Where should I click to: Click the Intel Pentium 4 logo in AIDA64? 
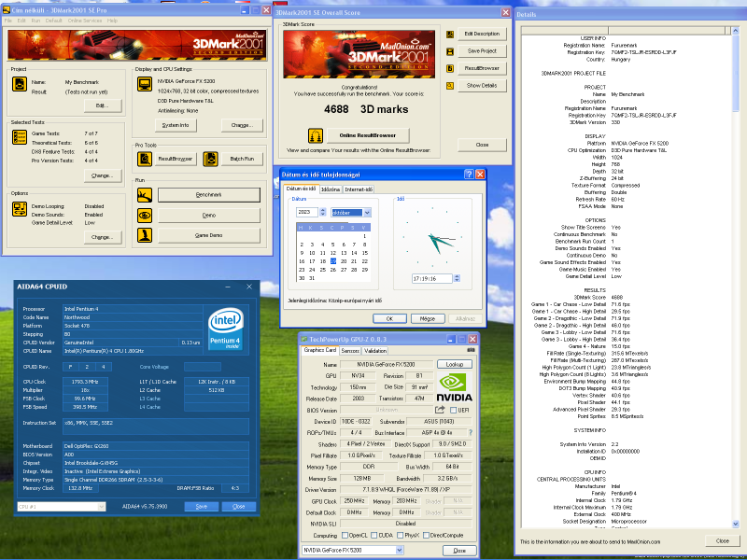pyautogui.click(x=226, y=329)
